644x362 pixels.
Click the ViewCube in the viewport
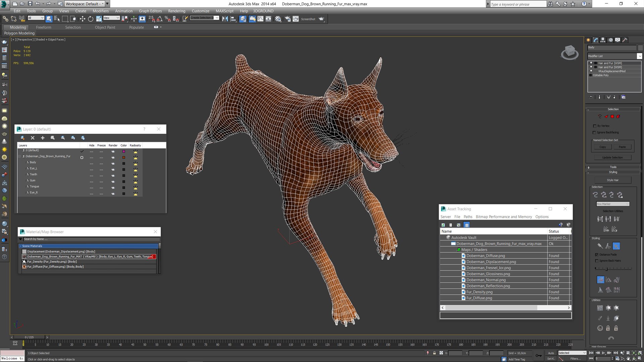(x=570, y=52)
